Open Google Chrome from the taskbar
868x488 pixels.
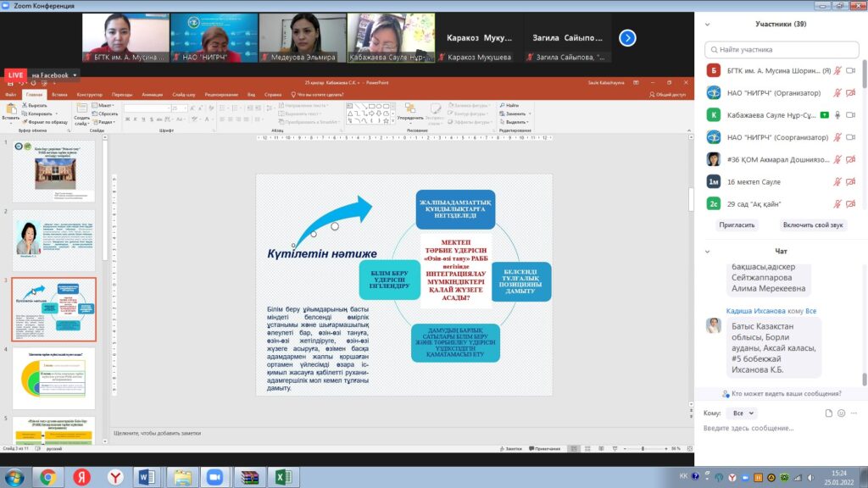[47, 477]
